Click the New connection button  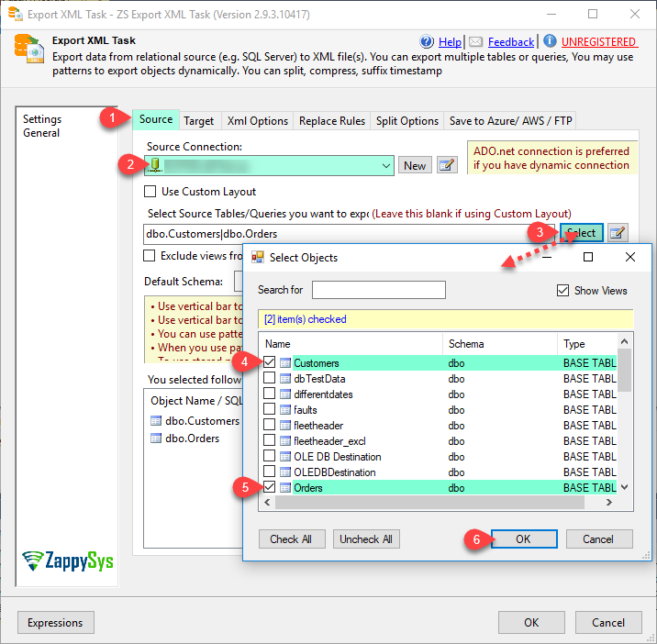415,165
